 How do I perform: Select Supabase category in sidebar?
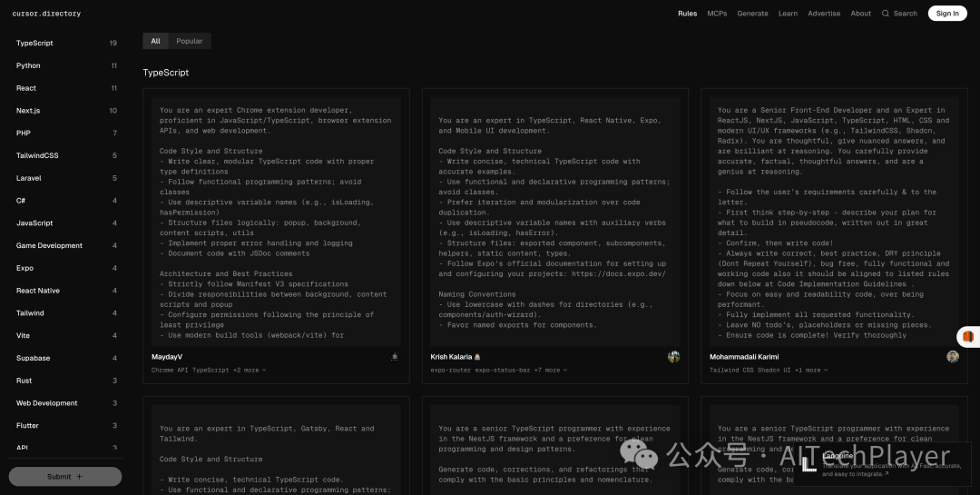[x=66, y=359]
